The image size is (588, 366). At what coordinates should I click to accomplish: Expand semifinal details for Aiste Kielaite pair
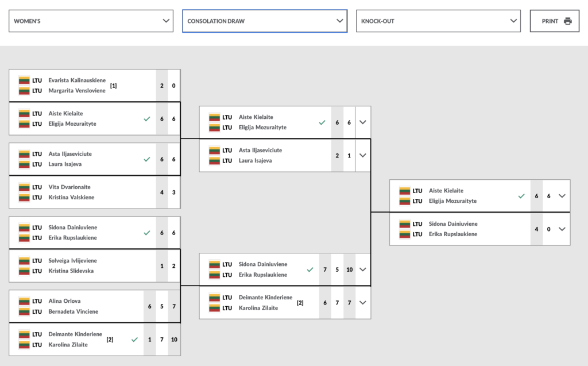362,122
